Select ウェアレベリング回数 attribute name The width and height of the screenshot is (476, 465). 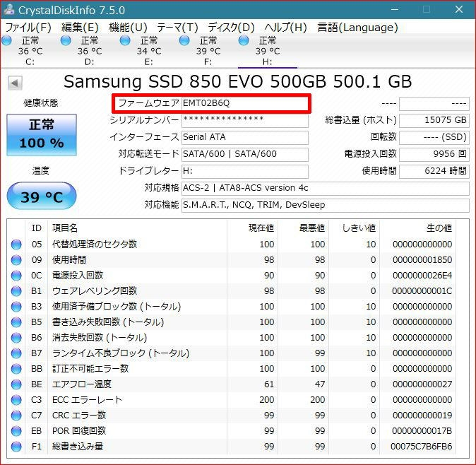[95, 291]
